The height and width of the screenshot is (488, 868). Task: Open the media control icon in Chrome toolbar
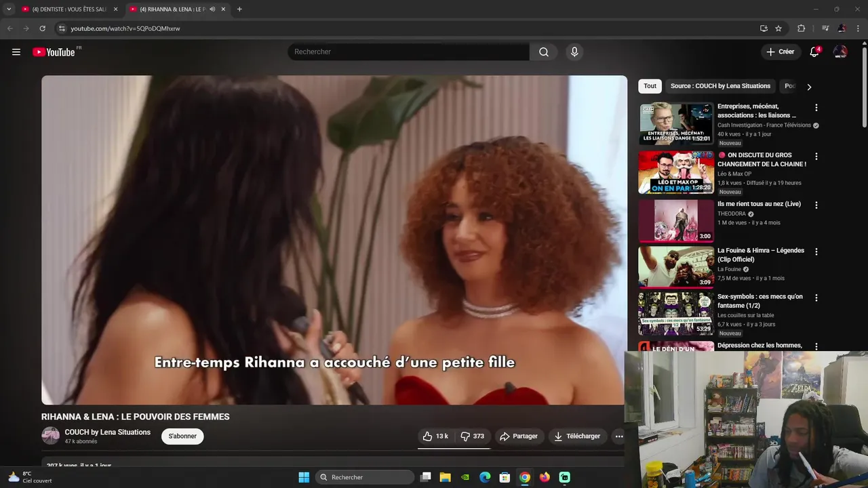pyautogui.click(x=825, y=28)
